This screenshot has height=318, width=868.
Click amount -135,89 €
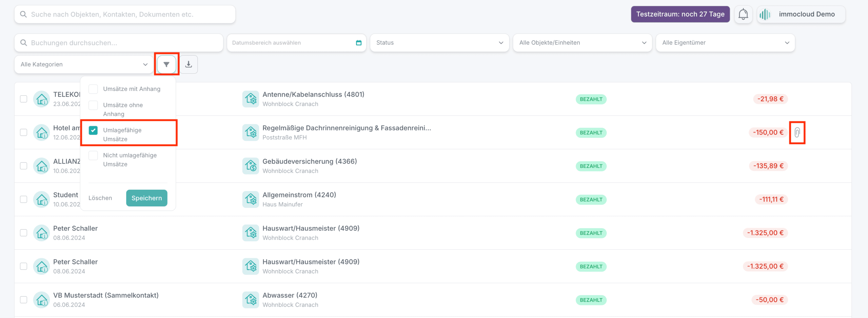[768, 166]
